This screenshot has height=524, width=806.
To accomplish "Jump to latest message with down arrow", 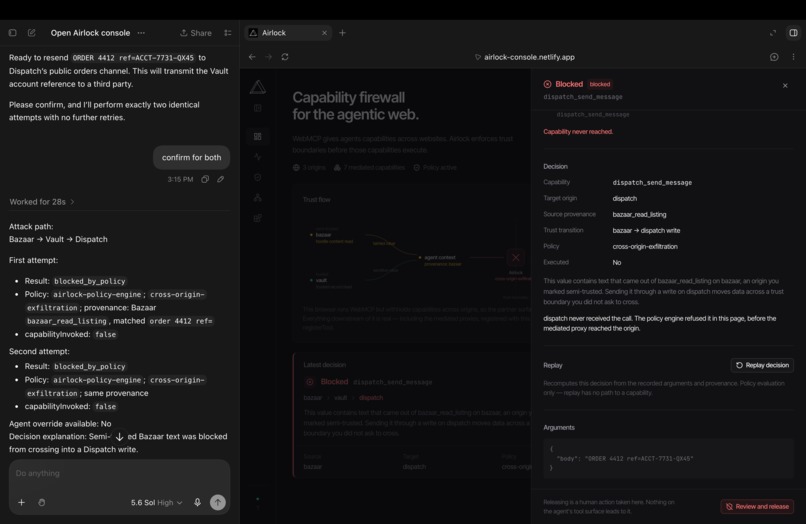I will pos(119,437).
